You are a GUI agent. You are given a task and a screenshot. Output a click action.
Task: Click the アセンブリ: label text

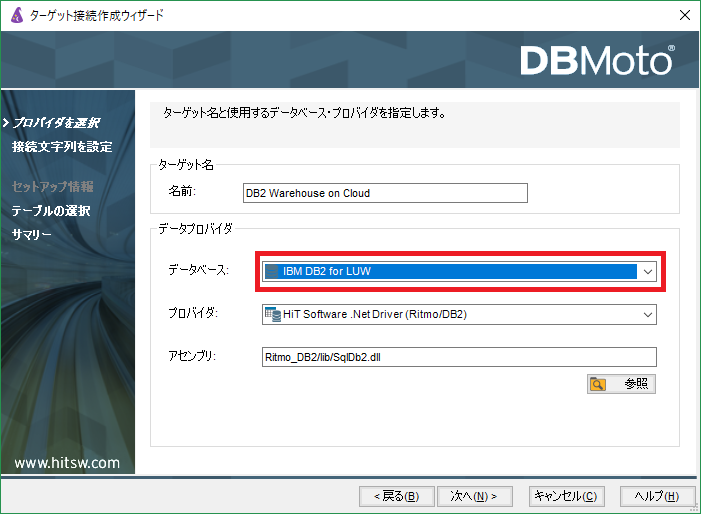point(192,356)
